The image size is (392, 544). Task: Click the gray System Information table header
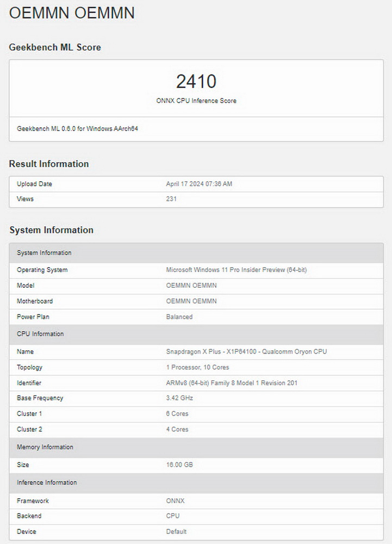(196, 253)
